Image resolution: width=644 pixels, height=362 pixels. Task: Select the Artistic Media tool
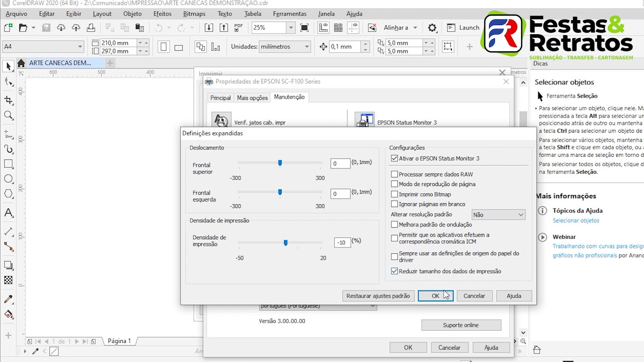9,149
